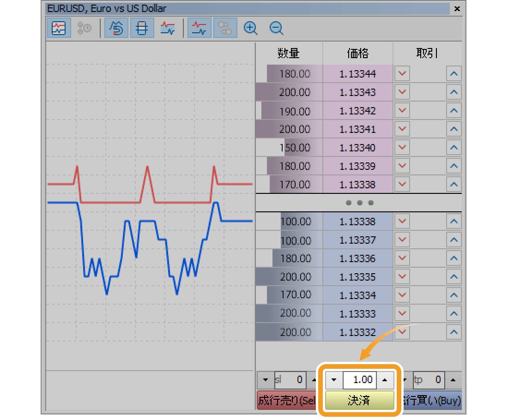Click the blue buy arrow at 1.13336
This screenshot has height=420, width=508.
(454, 258)
